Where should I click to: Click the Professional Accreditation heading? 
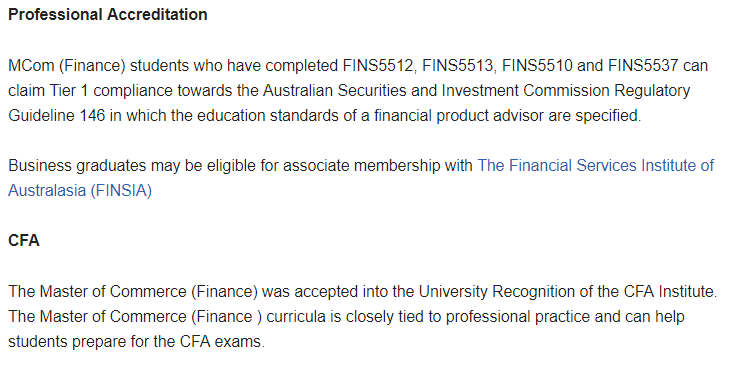pyautogui.click(x=107, y=15)
